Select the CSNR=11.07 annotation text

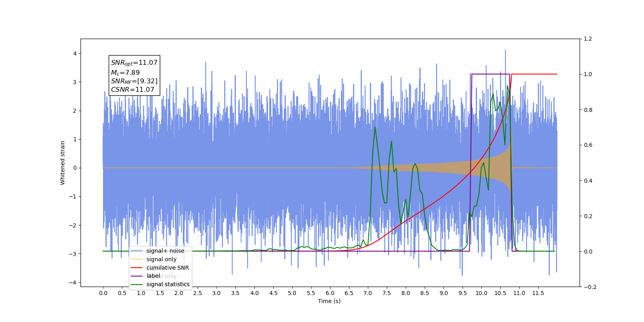click(132, 89)
